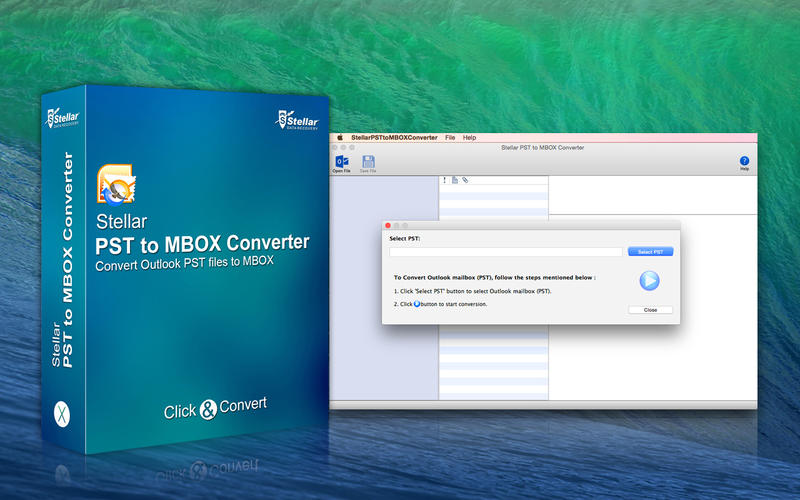Open the Apple menu
This screenshot has height=500, width=800.
tap(340, 137)
